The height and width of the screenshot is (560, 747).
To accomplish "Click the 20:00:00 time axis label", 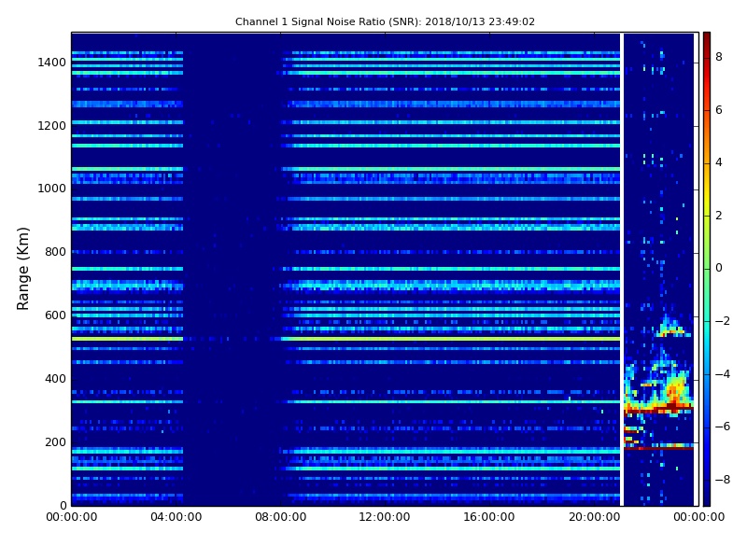I will pyautogui.click(x=594, y=517).
